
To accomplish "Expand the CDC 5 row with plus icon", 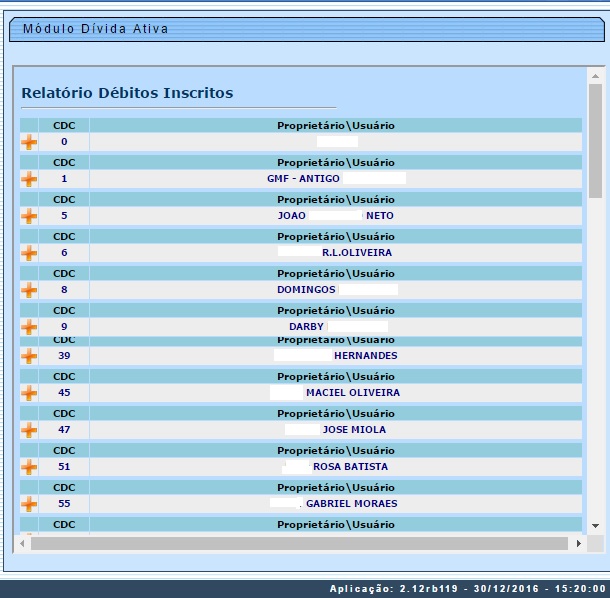I will (x=29, y=216).
